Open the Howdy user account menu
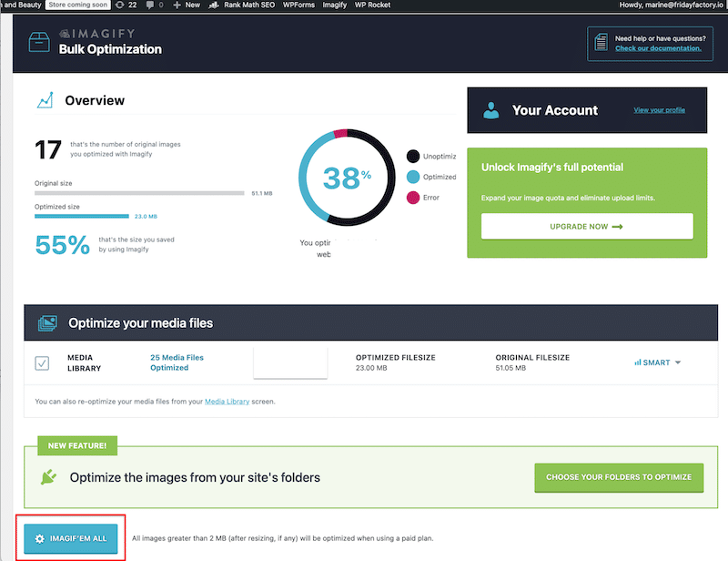Viewport: 728px width, 561px height. [x=671, y=5]
